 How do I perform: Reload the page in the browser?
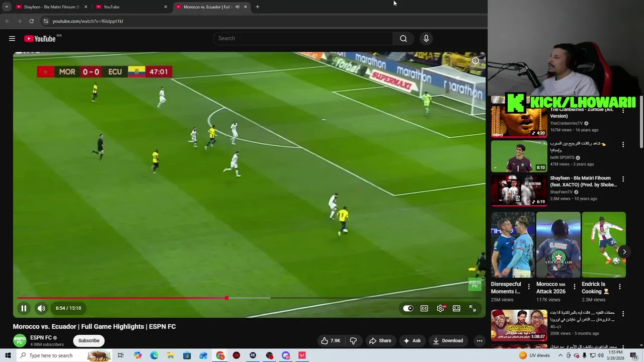[31, 21]
